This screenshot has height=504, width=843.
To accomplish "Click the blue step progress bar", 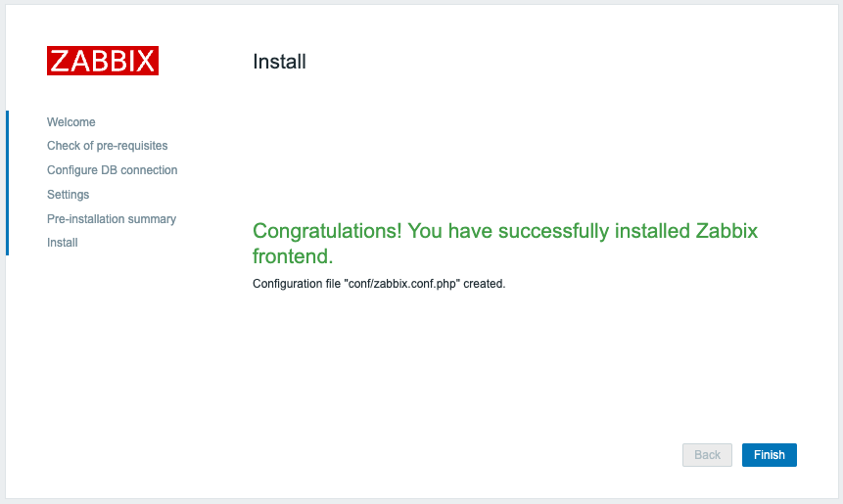I will [x=7, y=183].
